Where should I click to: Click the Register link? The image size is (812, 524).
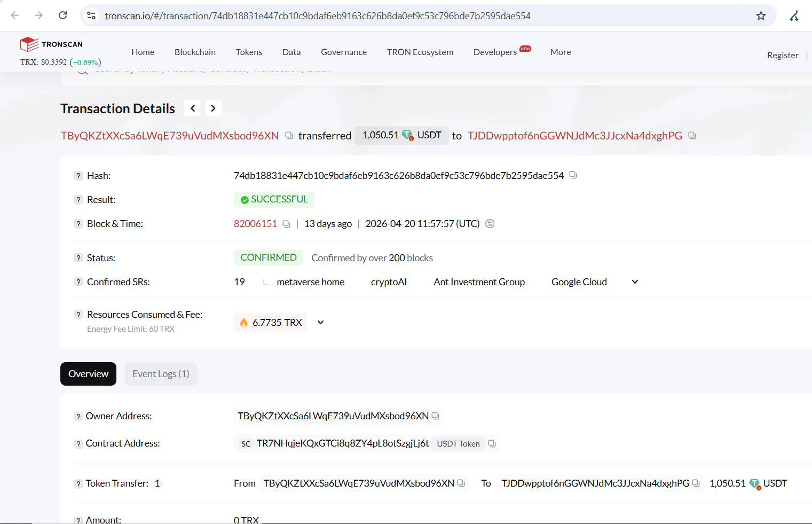pos(783,55)
